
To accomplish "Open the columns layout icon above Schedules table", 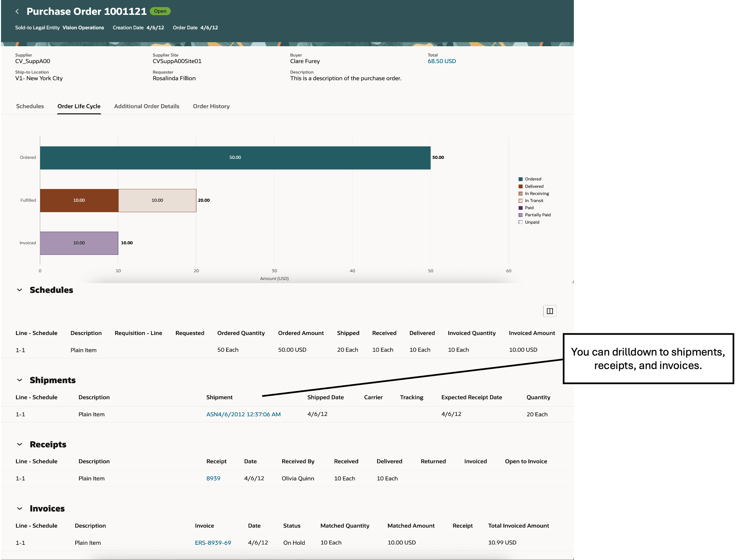I will 549,311.
